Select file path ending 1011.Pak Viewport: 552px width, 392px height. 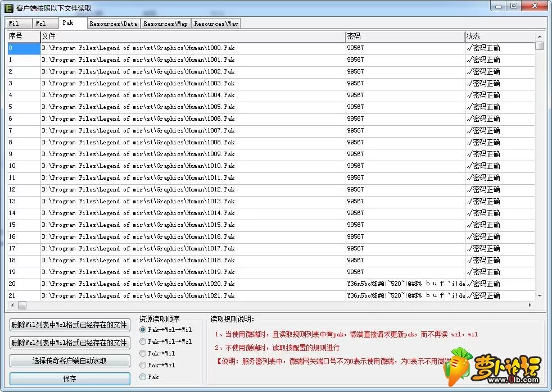(193, 177)
